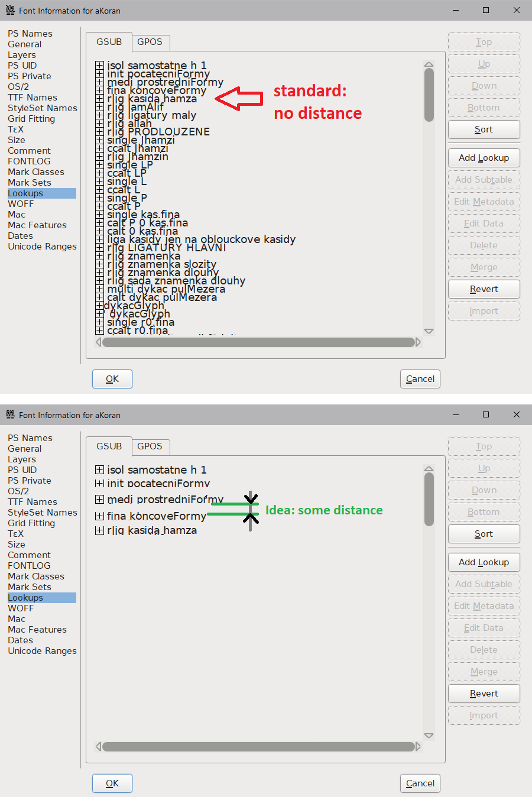The image size is (532, 797).
Task: Click the left arrow of the horizontal scrollbar
Action: tap(99, 342)
